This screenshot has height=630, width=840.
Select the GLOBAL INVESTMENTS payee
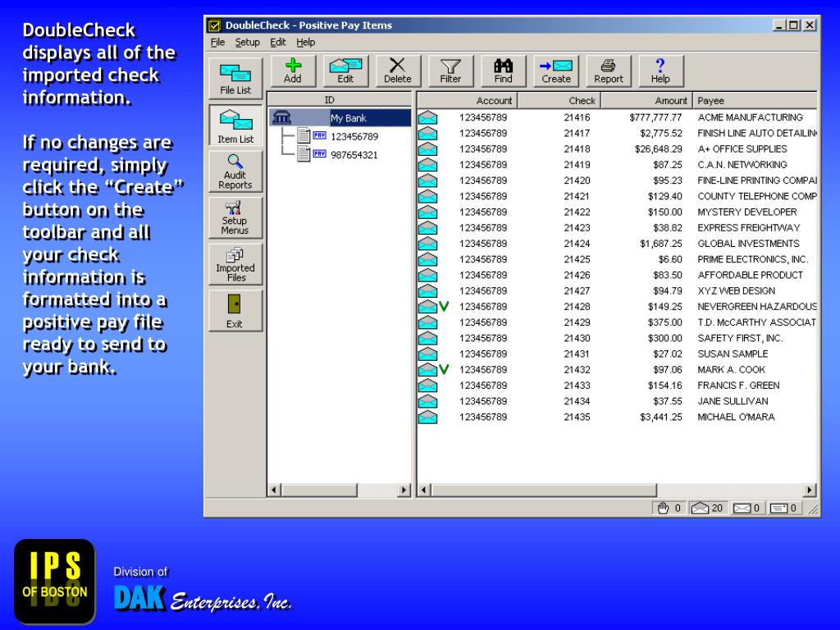pyautogui.click(x=748, y=244)
